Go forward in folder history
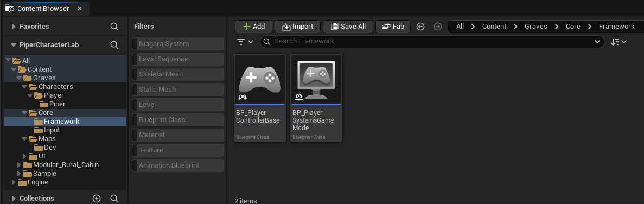Image resolution: width=644 pixels, height=204 pixels. pos(438,27)
